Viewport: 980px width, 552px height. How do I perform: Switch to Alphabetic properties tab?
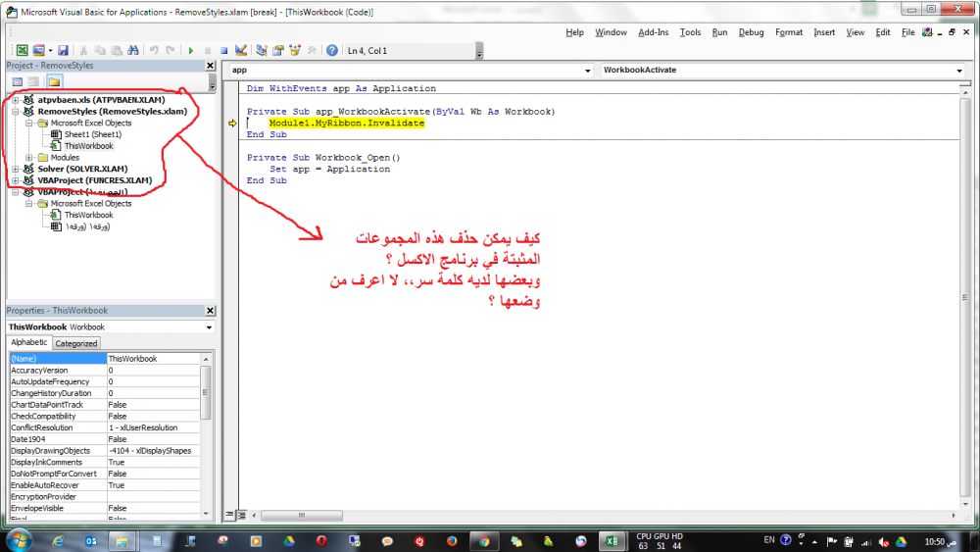point(28,342)
